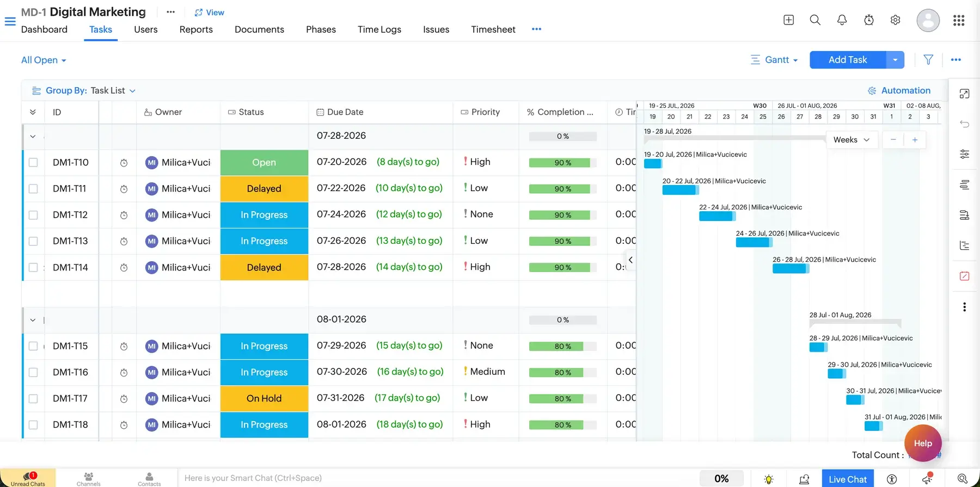The height and width of the screenshot is (487, 980).
Task: Click the Smart Chat input field
Action: point(438,478)
